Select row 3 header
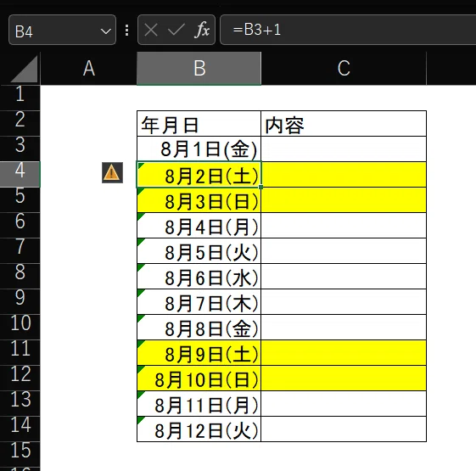 point(20,149)
